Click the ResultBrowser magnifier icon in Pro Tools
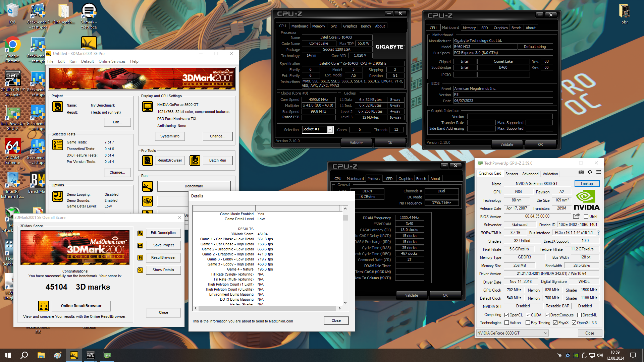The width and height of the screenshot is (644, 362). (x=148, y=161)
